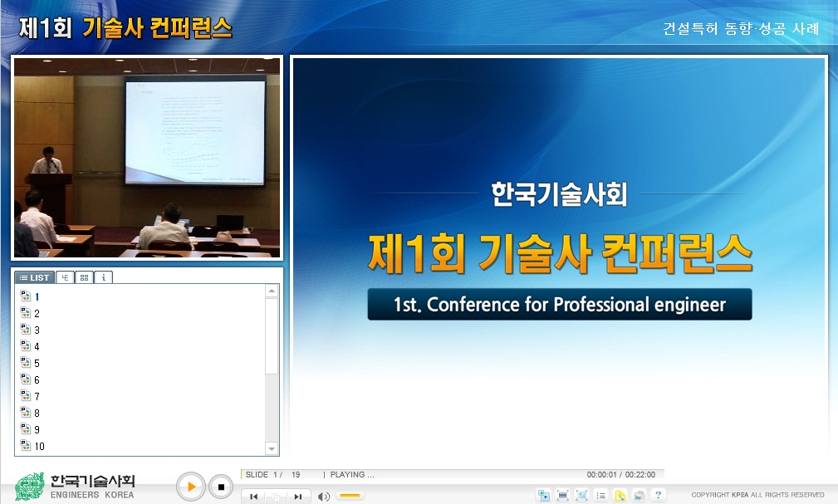The width and height of the screenshot is (838, 504).
Task: Click the speaker volume icon
Action: (325, 496)
